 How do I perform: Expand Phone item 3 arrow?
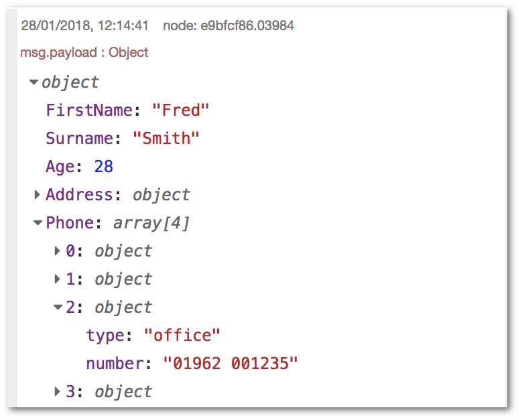(x=58, y=391)
